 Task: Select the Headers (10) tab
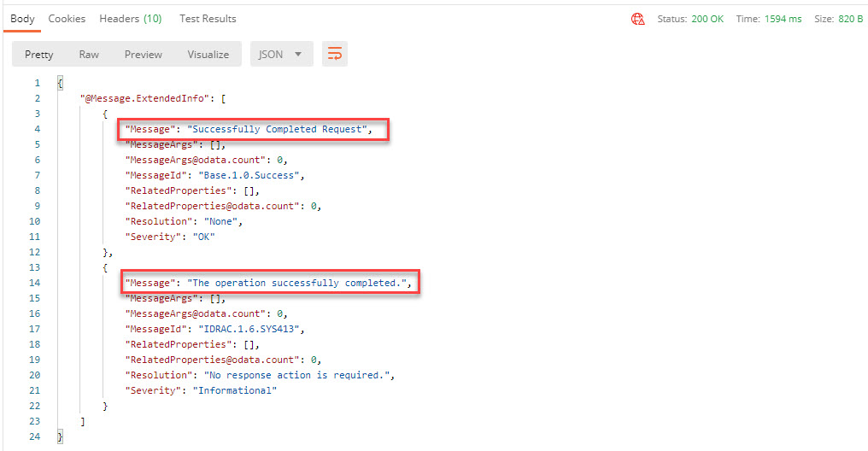pos(130,19)
